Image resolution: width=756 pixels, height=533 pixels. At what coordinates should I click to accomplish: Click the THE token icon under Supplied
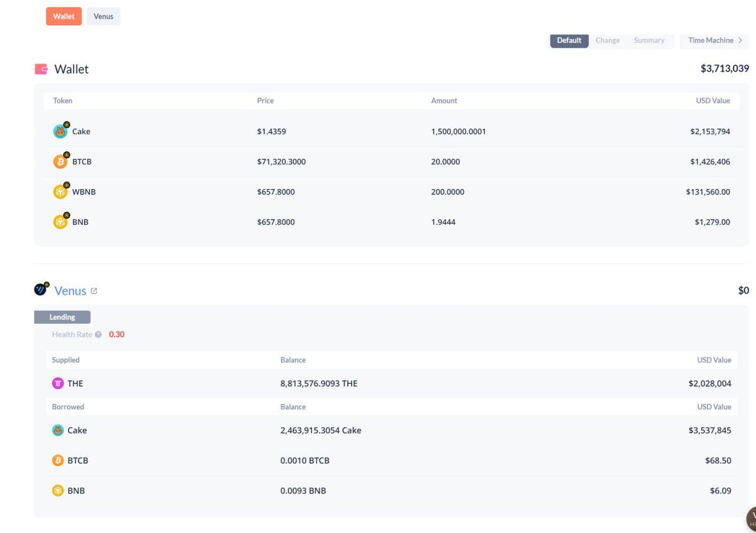[58, 383]
